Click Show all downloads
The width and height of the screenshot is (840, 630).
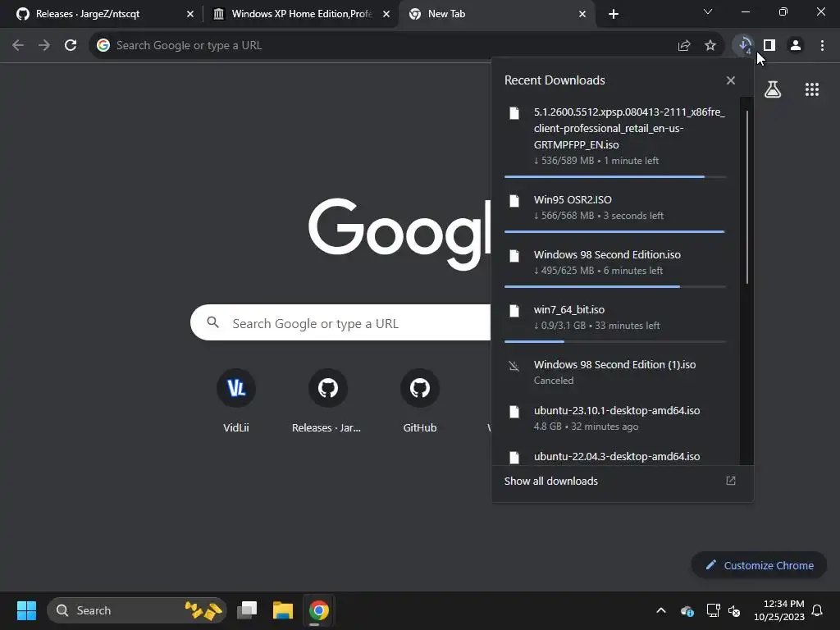click(550, 481)
